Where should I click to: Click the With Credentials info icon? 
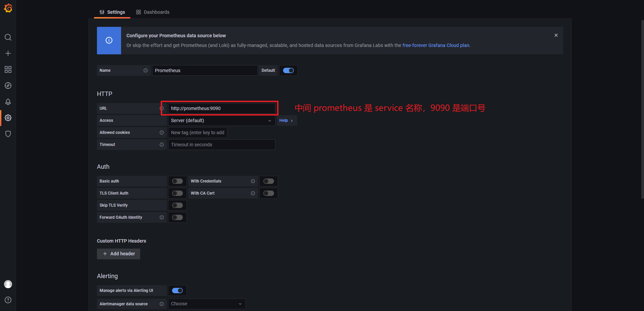point(253,181)
